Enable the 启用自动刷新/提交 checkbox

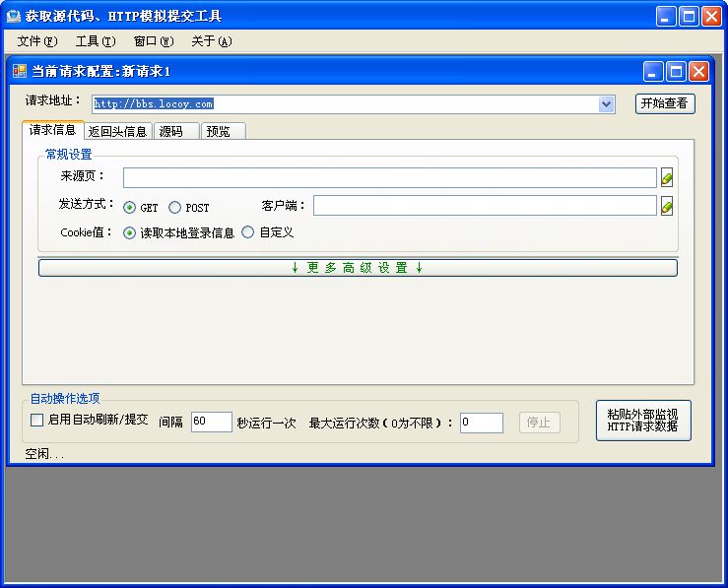click(37, 421)
